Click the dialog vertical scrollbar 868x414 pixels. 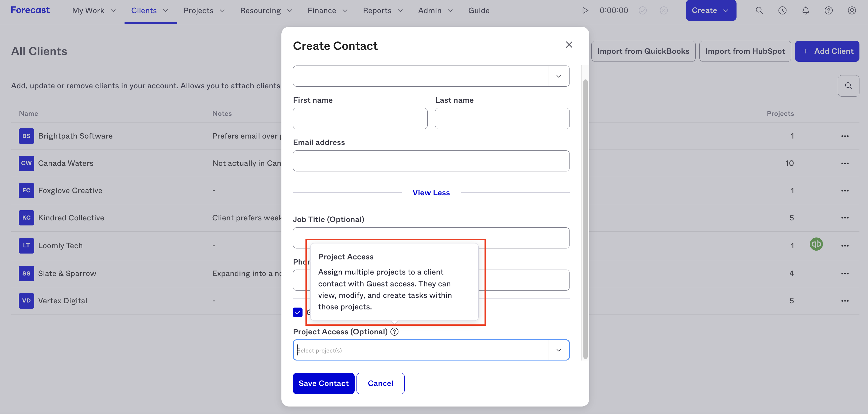click(x=585, y=219)
